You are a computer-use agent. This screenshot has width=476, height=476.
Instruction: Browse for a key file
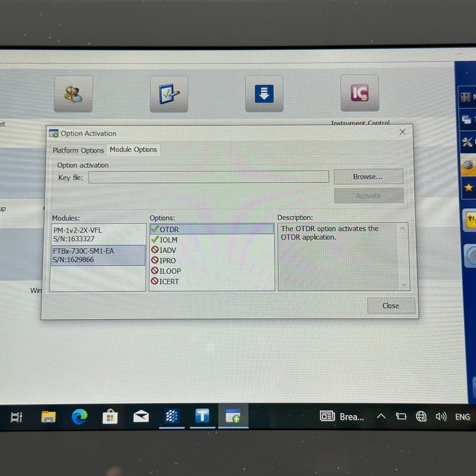click(x=368, y=177)
